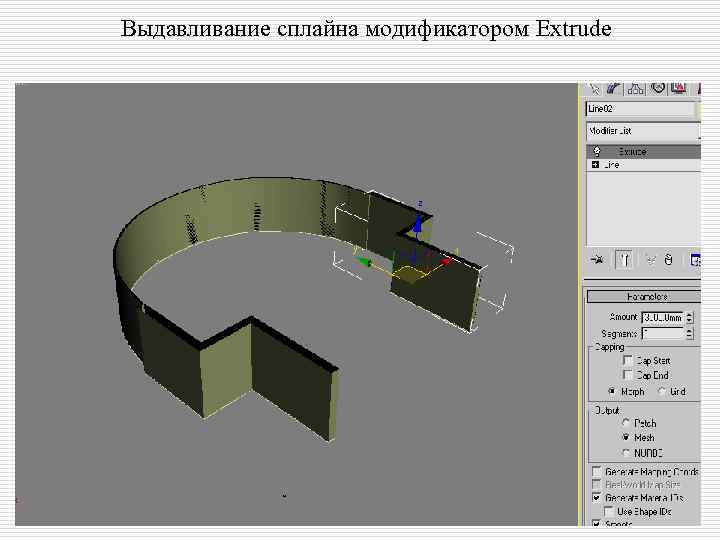Toggle Generate Material IDs checkbox
720x540 pixels.
click(596, 497)
